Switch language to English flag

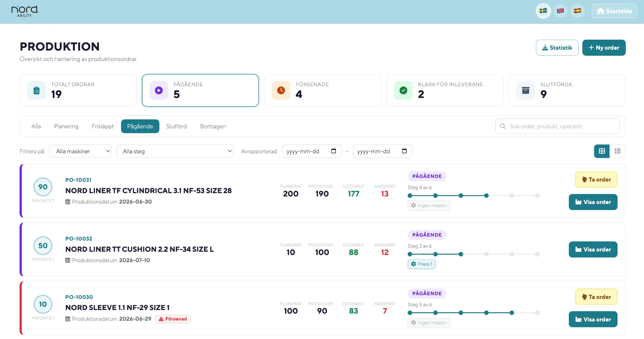560,11
